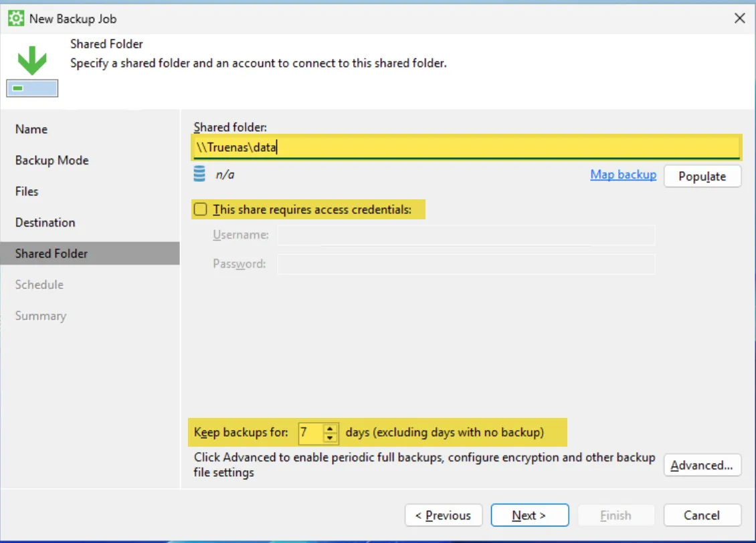Enable the share requires access credentials checkbox
756x543 pixels.
[x=200, y=210]
